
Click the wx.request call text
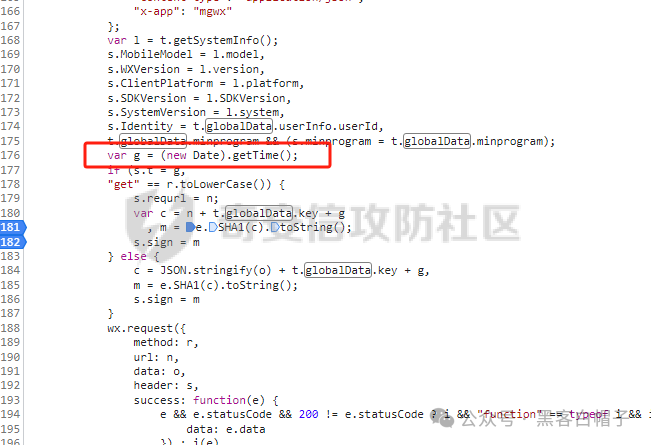coord(140,328)
